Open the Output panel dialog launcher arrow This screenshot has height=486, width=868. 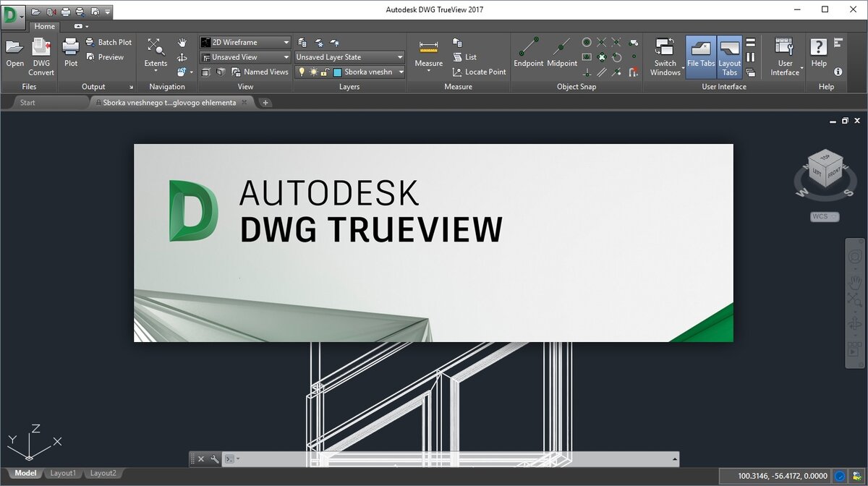[x=131, y=87]
